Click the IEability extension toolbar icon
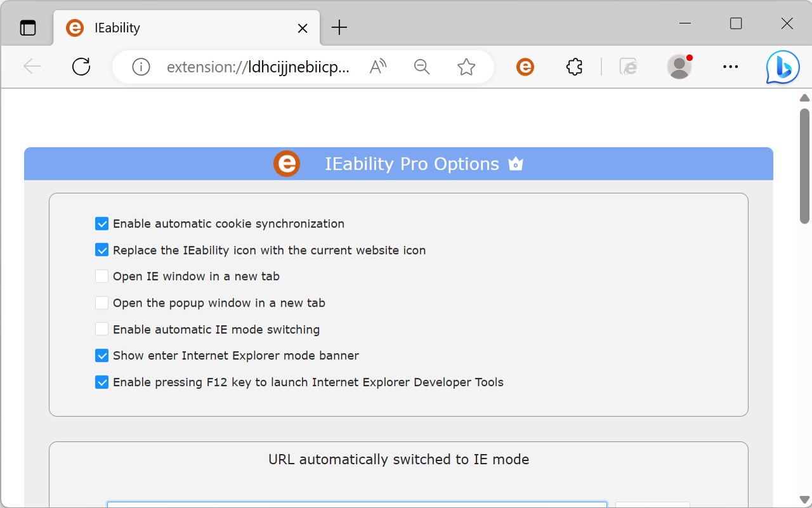 [525, 67]
